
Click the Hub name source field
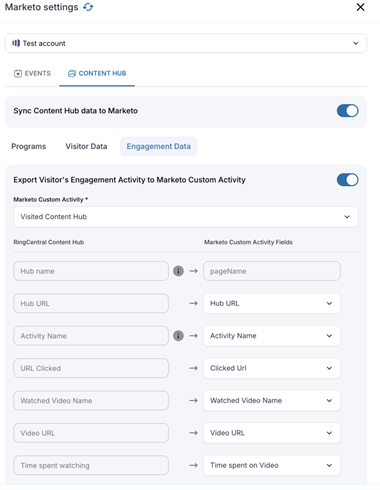91,271
